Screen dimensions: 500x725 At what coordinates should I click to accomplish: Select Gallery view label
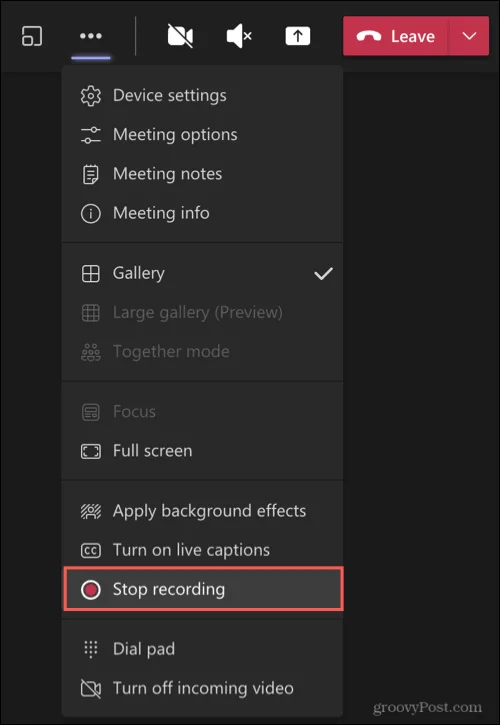pyautogui.click(x=139, y=273)
